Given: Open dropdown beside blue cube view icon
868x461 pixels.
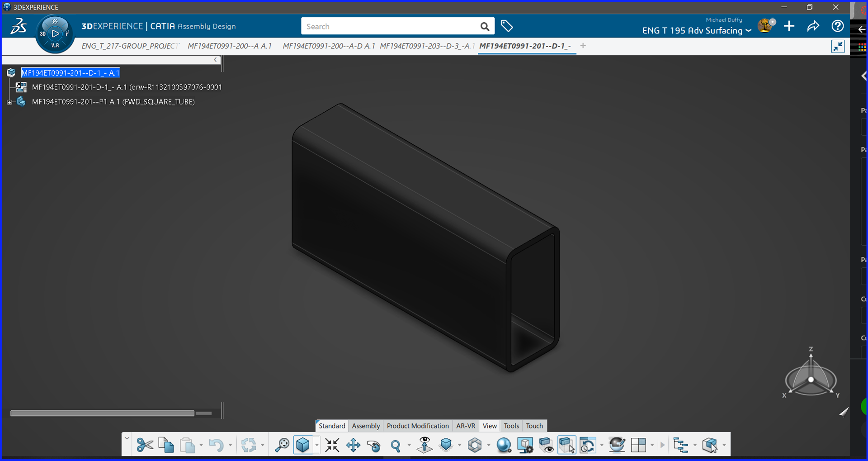Looking at the screenshot, I should tap(316, 445).
